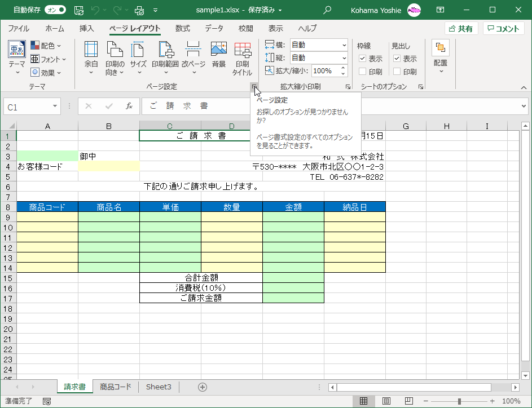Click the user account avatar

pos(414,10)
